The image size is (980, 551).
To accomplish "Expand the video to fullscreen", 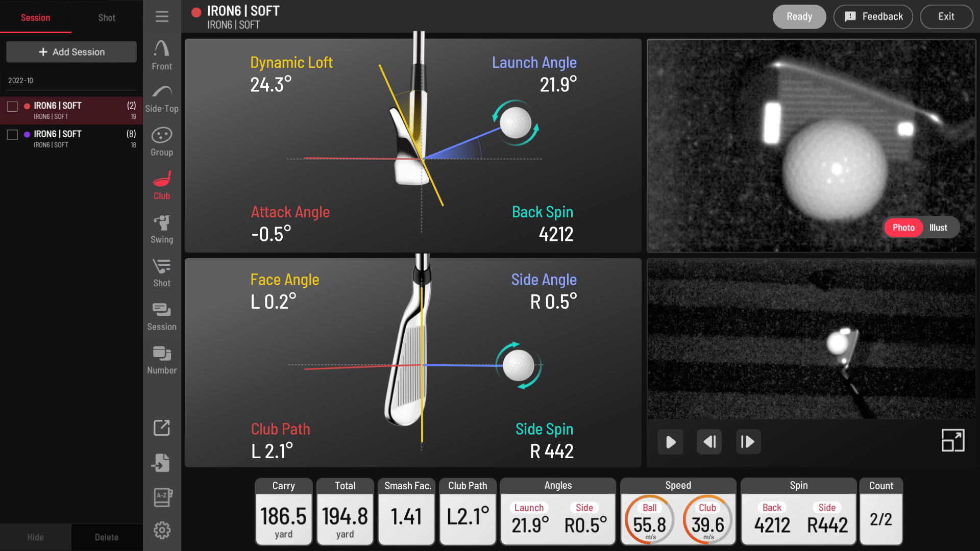I will [x=952, y=440].
